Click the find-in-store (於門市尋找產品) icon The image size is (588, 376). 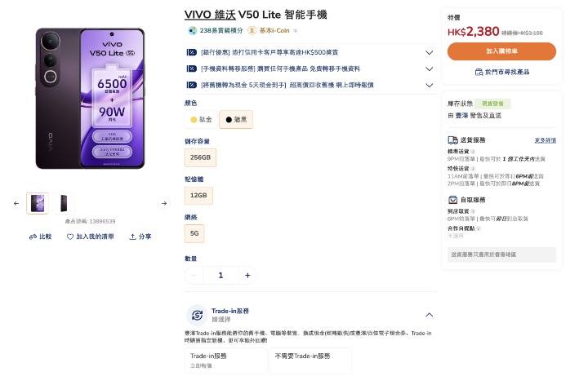(479, 73)
